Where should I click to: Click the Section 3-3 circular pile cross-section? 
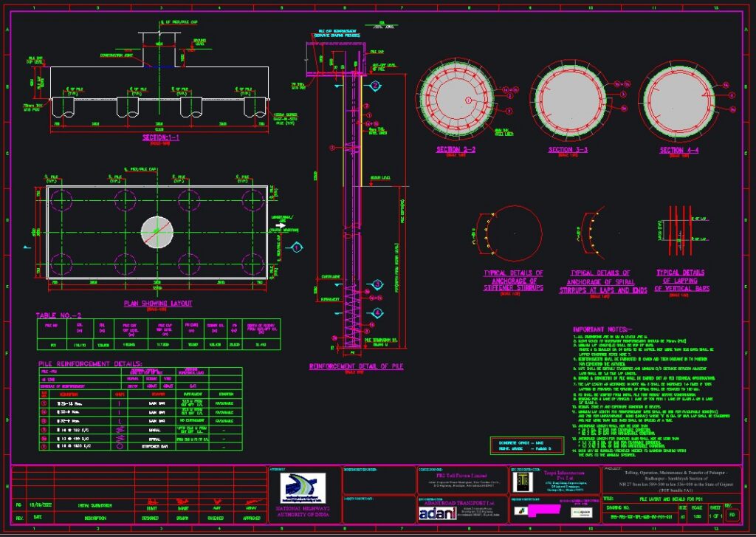[x=571, y=101]
